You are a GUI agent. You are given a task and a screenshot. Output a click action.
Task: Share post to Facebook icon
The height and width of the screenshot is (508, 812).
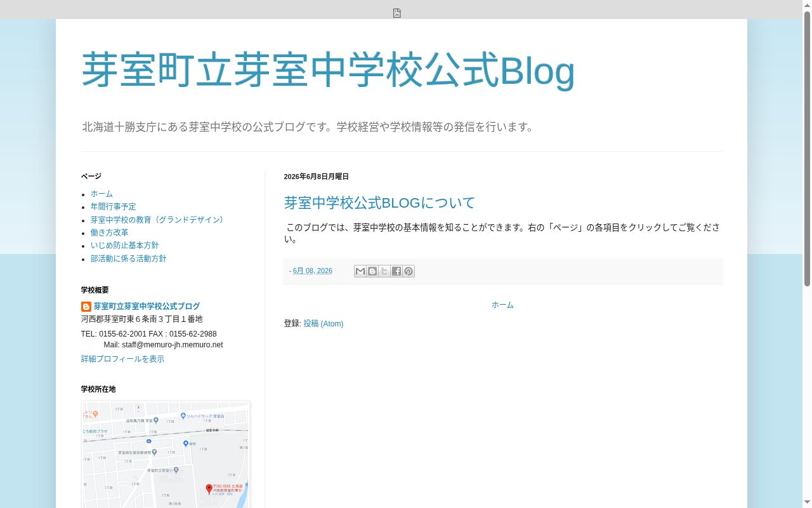(x=396, y=271)
